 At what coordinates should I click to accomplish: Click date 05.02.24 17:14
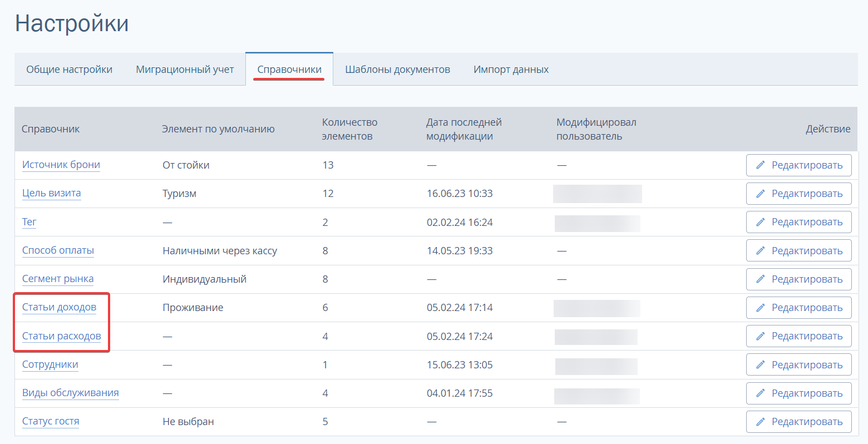click(x=460, y=308)
